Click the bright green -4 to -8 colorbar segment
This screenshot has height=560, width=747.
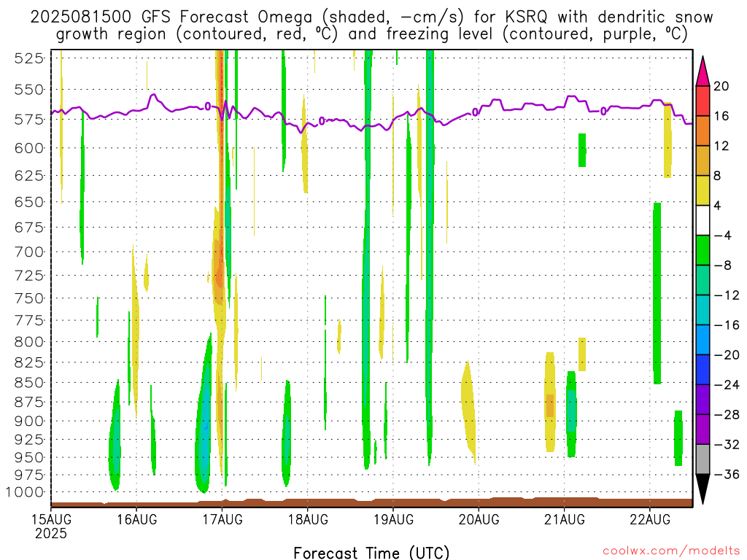pos(703,251)
